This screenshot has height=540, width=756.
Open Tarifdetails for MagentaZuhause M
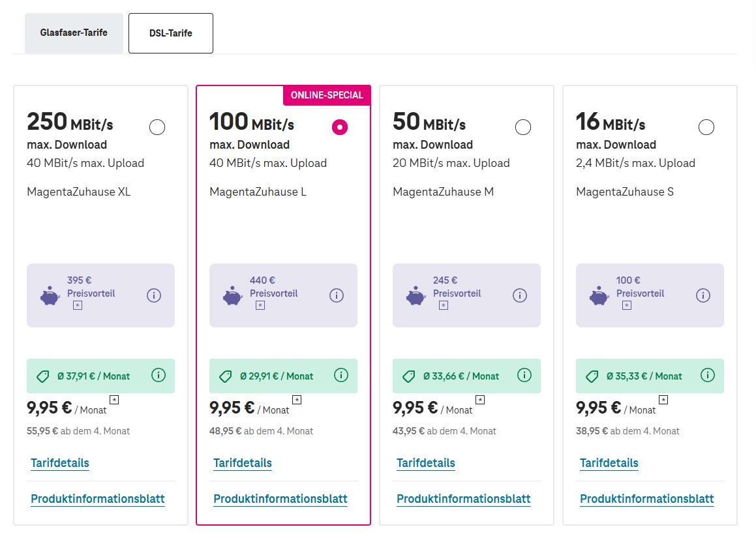pos(426,463)
